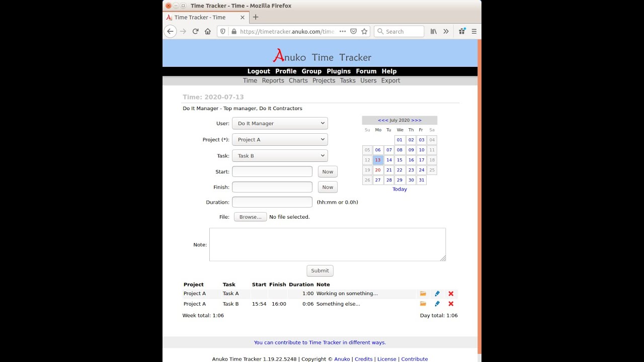Open the page actions ellipsis menu
The width and height of the screenshot is (644, 362).
(343, 31)
